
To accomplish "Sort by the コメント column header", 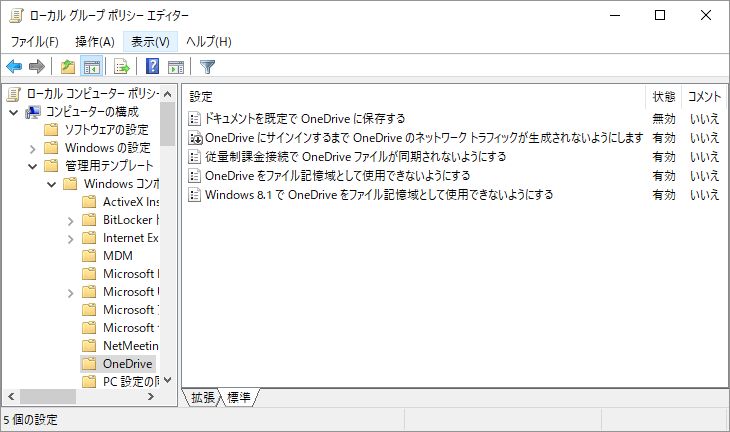I will coord(704,97).
